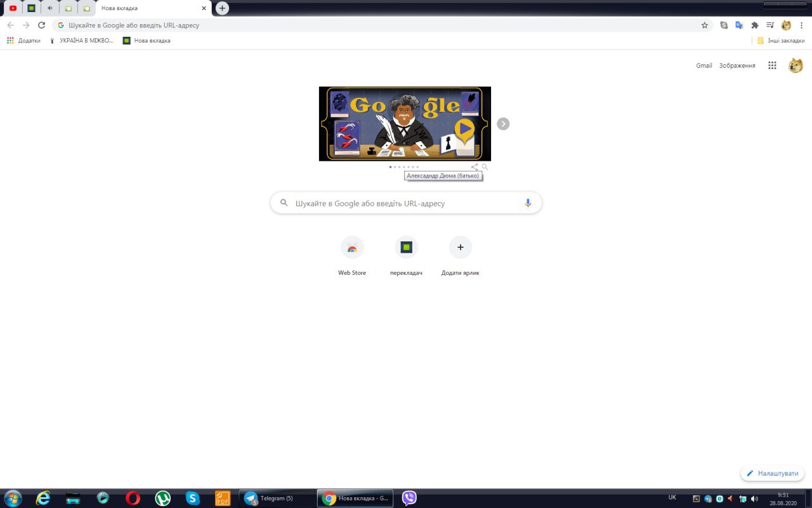Go back with the browser back arrow
The width and height of the screenshot is (812, 508).
[10, 25]
